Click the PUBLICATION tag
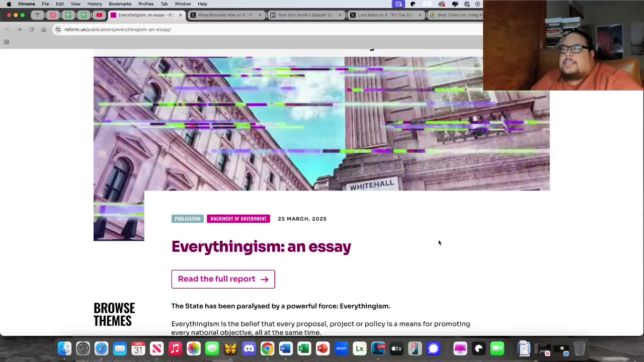 (x=188, y=219)
